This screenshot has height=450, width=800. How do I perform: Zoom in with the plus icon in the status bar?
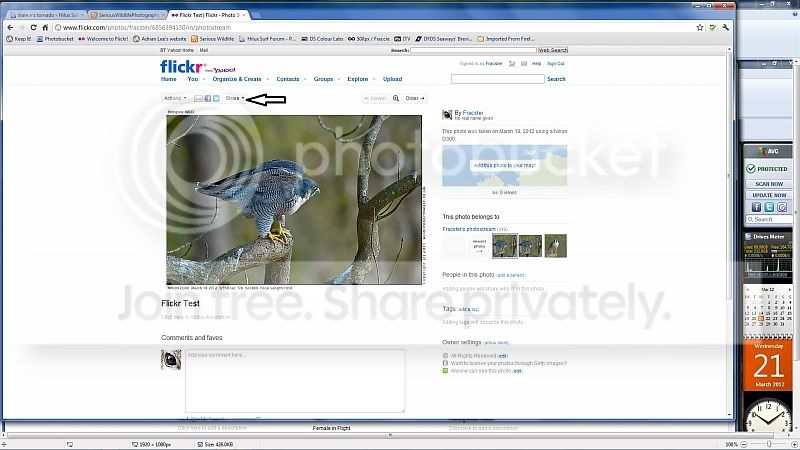point(794,444)
